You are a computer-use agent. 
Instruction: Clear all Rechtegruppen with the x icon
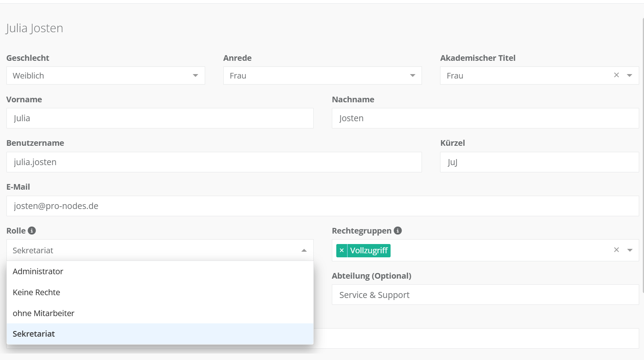click(616, 250)
